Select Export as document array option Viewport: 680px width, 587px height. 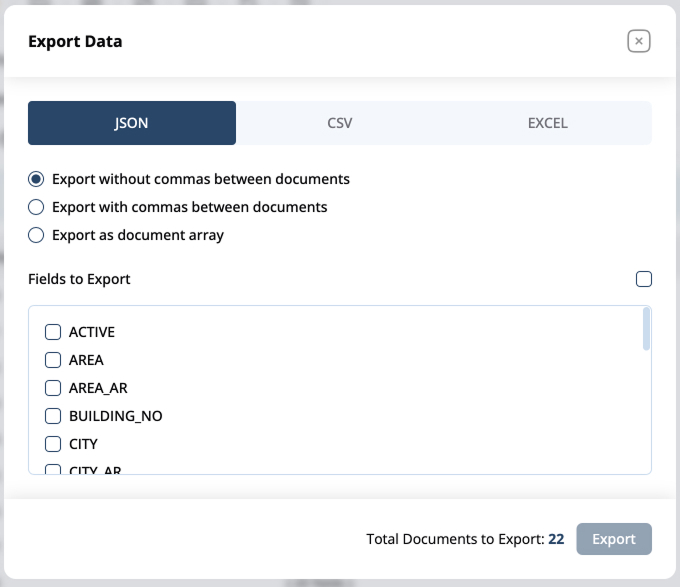click(x=36, y=235)
